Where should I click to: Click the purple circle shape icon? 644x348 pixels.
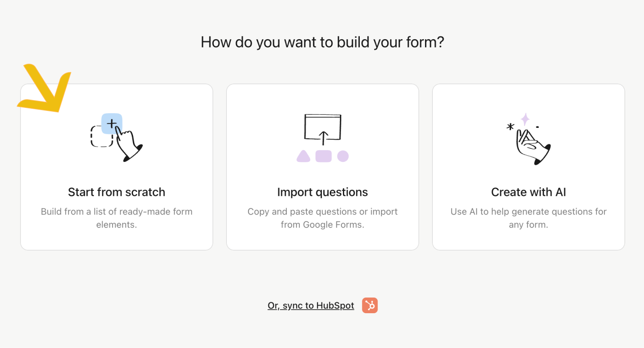343,156
